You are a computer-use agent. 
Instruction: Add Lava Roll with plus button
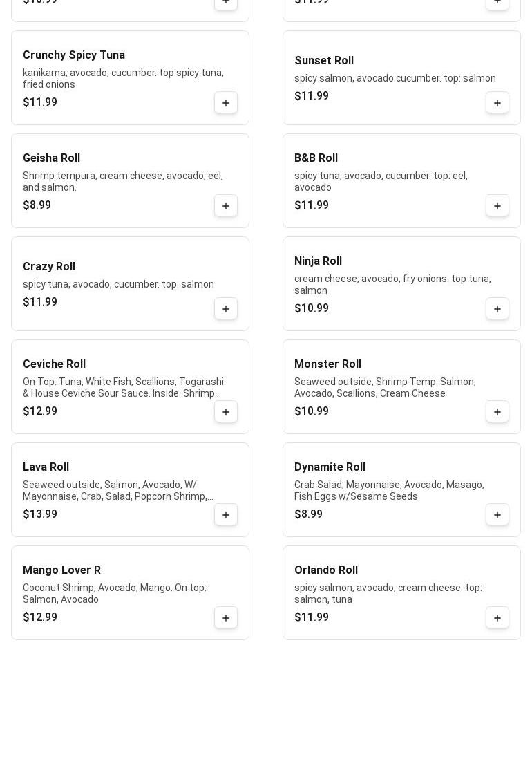(226, 515)
